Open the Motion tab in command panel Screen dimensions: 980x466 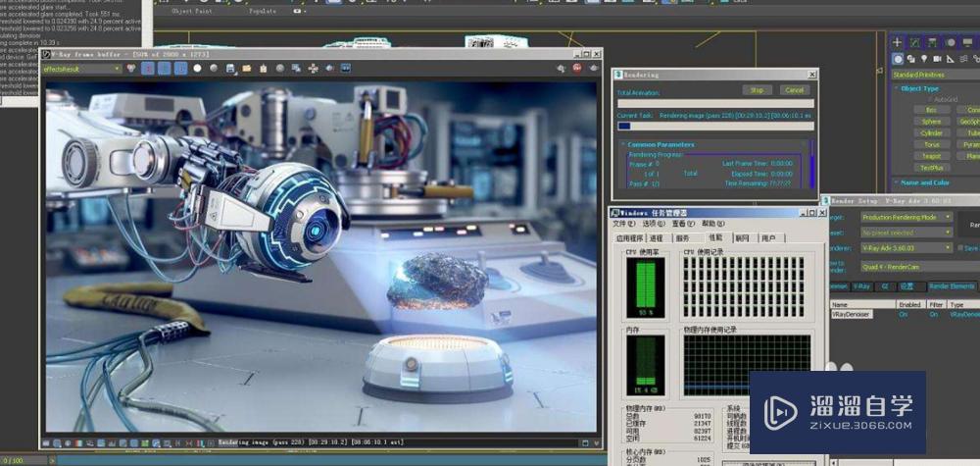pyautogui.click(x=951, y=42)
